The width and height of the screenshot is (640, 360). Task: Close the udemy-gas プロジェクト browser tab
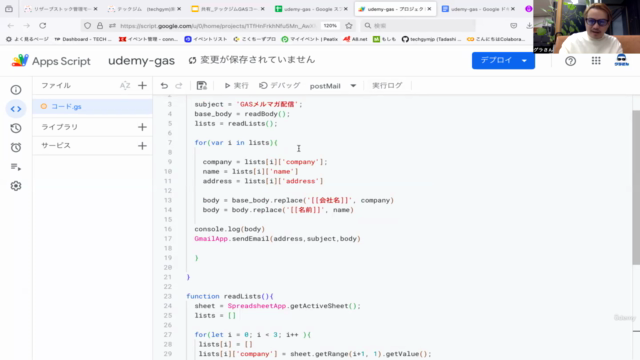pyautogui.click(x=429, y=9)
